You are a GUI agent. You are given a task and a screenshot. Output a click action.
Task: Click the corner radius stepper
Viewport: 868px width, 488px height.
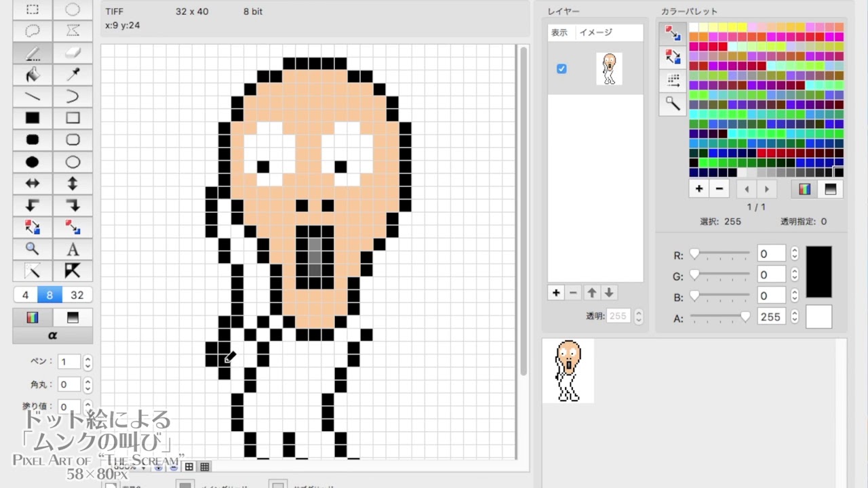[x=87, y=384]
